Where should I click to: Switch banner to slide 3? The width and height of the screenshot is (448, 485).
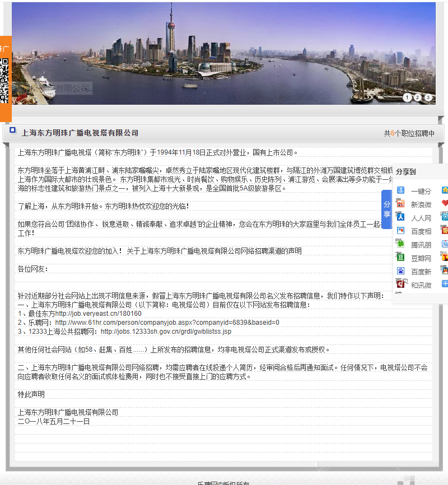pos(428,97)
